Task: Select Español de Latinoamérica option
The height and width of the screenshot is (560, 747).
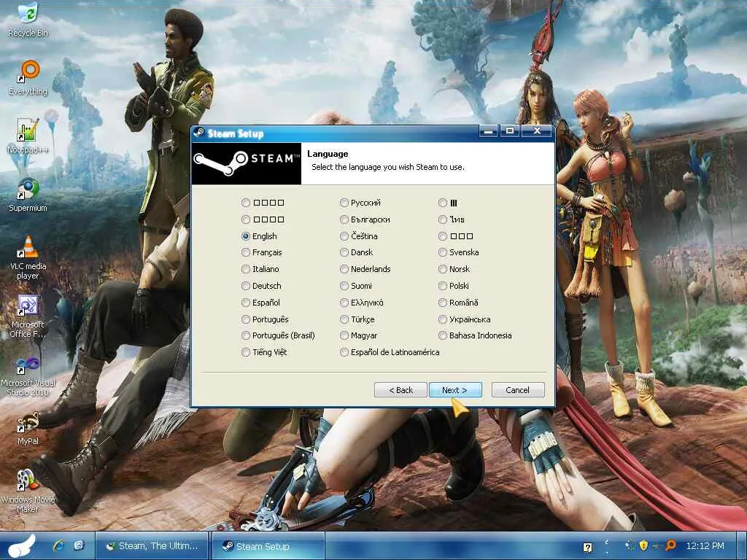Action: tap(390, 352)
